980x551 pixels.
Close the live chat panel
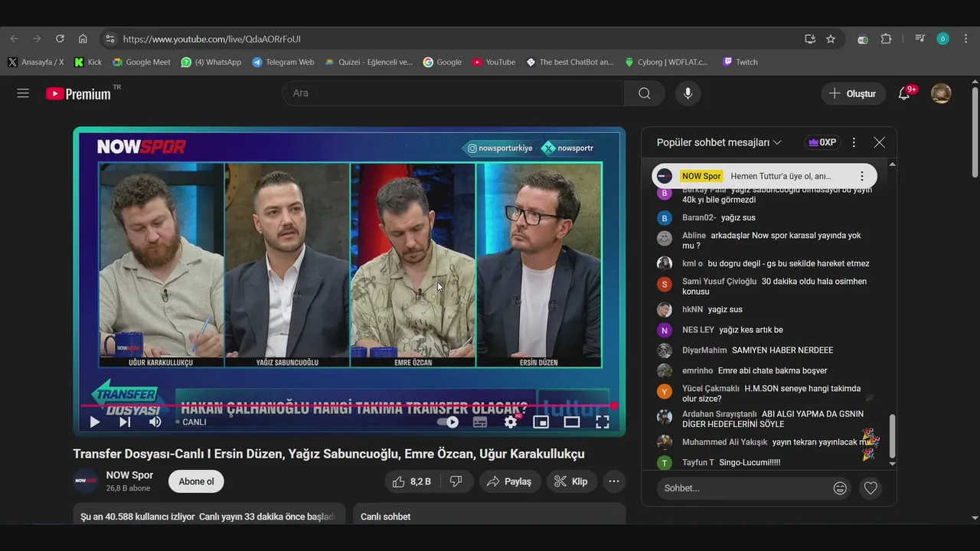[879, 142]
